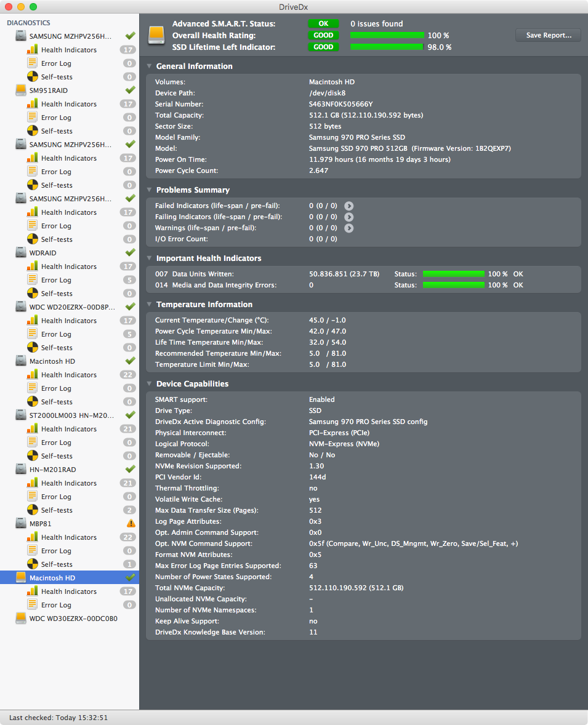Open Health Indicators under SM951RAID
The height and width of the screenshot is (725, 588).
70,103
